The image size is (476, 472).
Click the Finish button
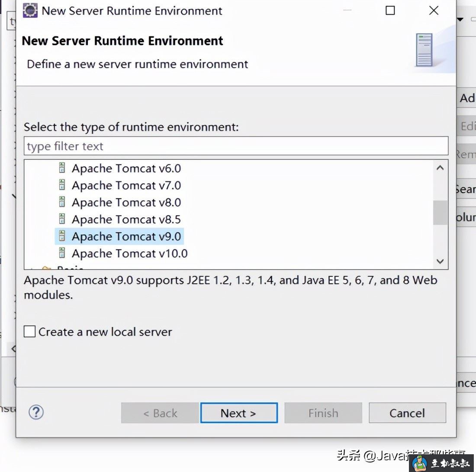[323, 413]
